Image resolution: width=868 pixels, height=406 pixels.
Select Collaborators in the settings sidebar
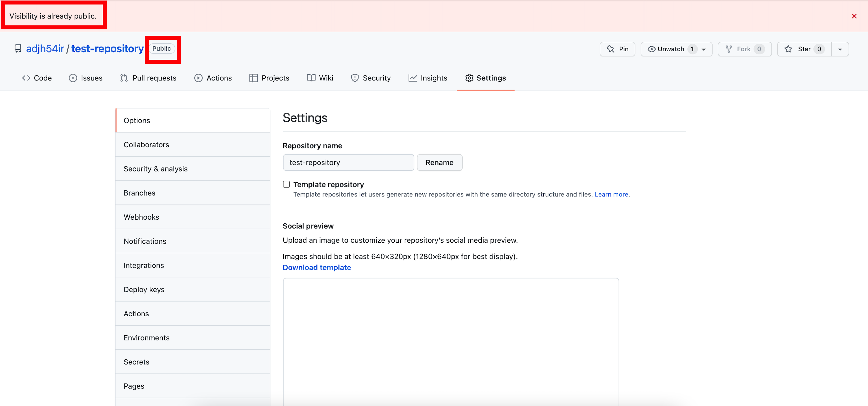click(x=146, y=145)
